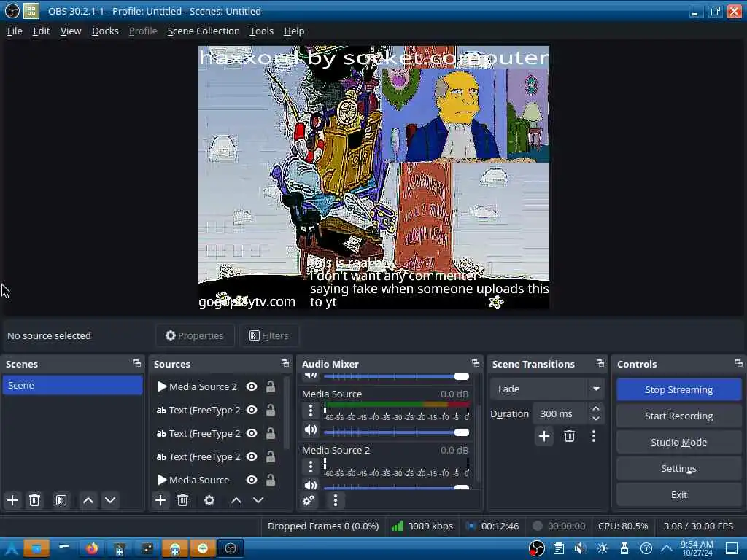This screenshot has height=560, width=747.
Task: Increase transition duration with up arrow
Action: click(595, 409)
